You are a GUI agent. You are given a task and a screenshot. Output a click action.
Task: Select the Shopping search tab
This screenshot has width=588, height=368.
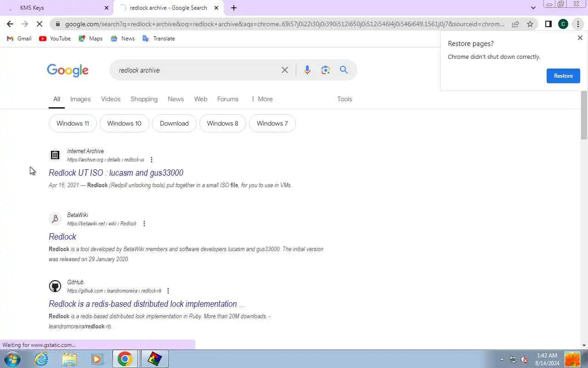(144, 99)
